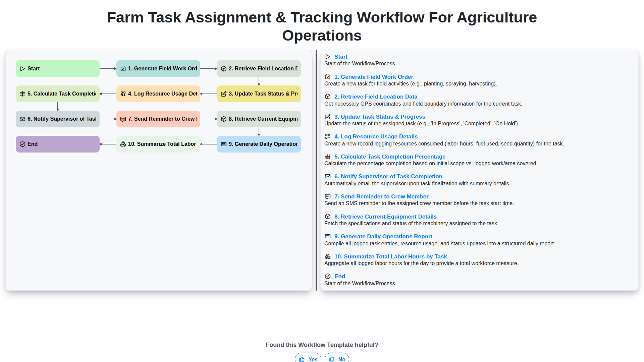Click the cluster icon on Summarize Total Labor node
This screenshot has height=362, width=644.
click(x=123, y=144)
